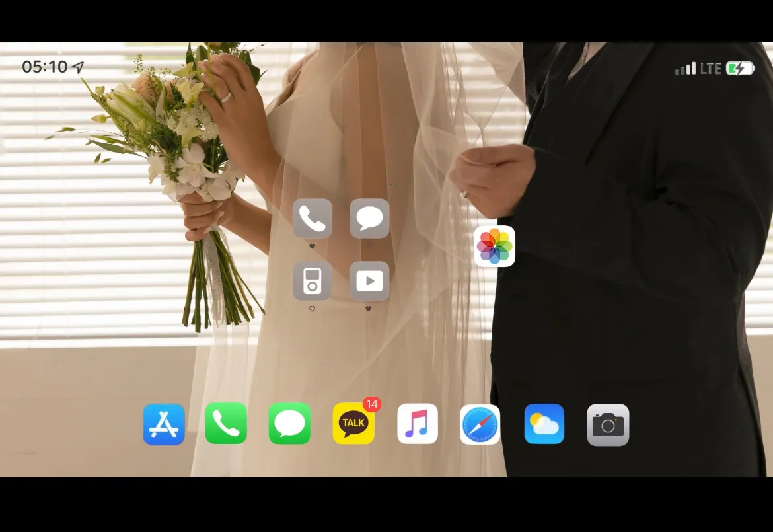Tap the gray speech bubble widget icon
The height and width of the screenshot is (532, 773).
click(369, 219)
